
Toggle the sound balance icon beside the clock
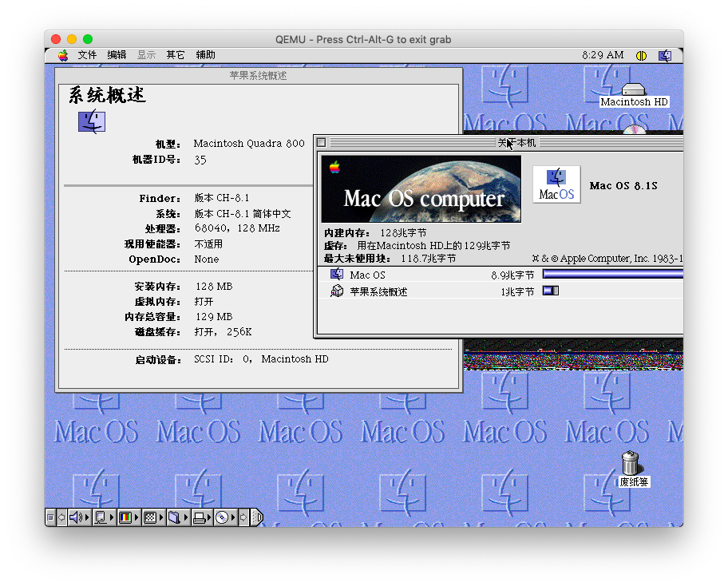point(641,54)
